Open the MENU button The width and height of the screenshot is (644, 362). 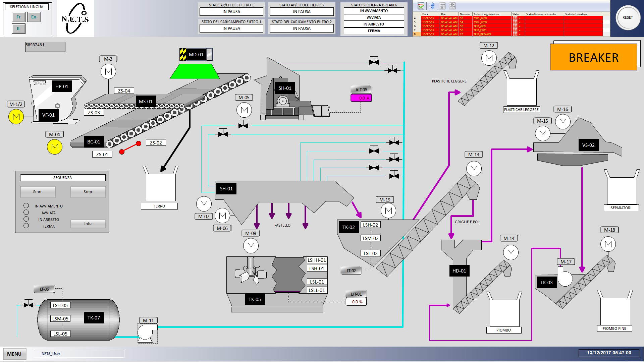14,354
